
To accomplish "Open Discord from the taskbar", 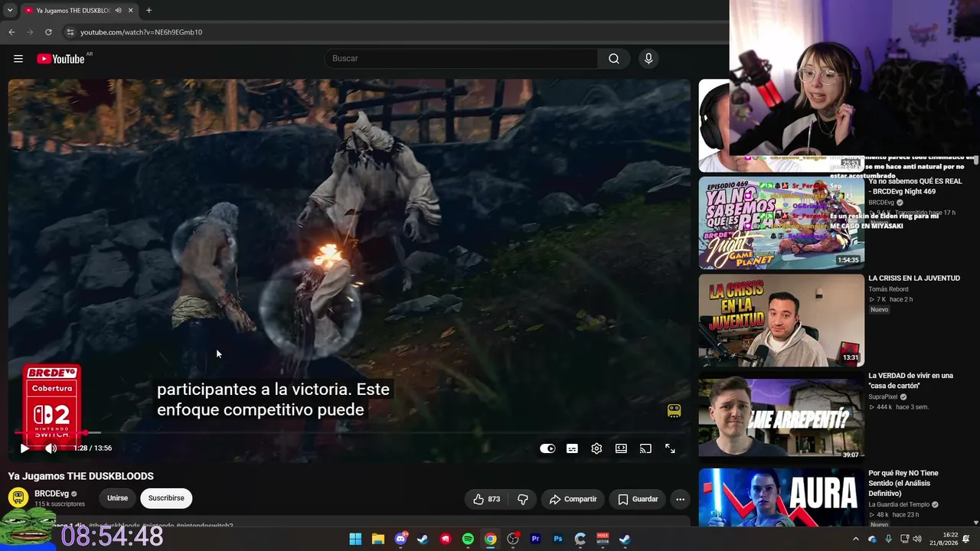I will [x=400, y=539].
